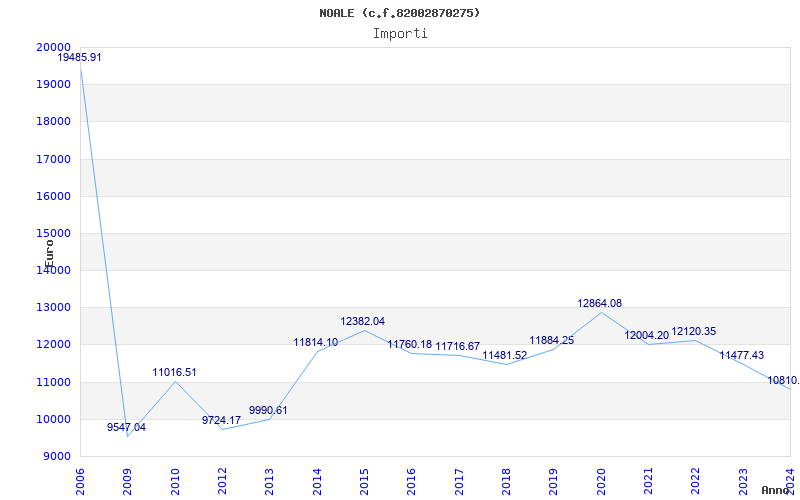Select the 16000 y-axis tick label
Image resolution: width=800 pixels, height=500 pixels.
point(54,196)
